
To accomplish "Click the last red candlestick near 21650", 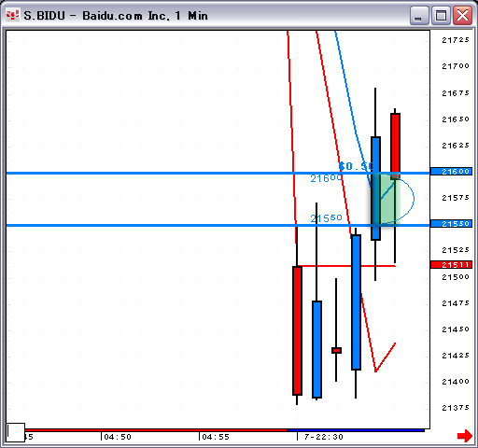I will (x=395, y=147).
